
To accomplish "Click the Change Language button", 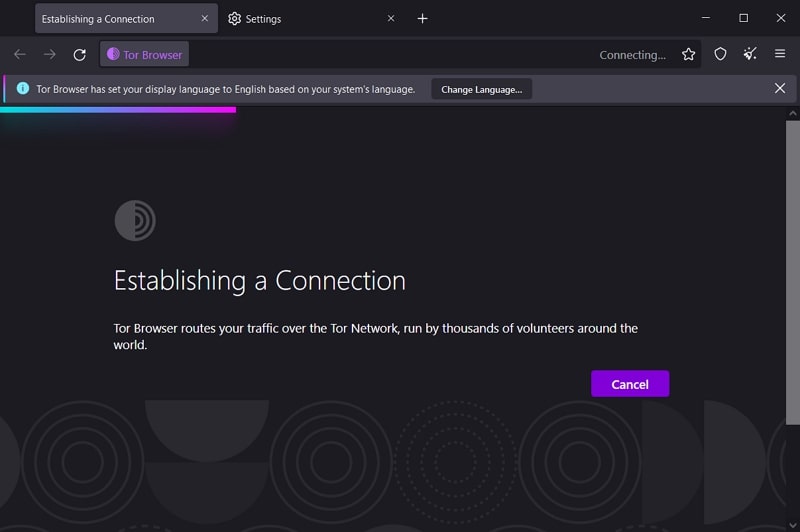I will tap(481, 89).
